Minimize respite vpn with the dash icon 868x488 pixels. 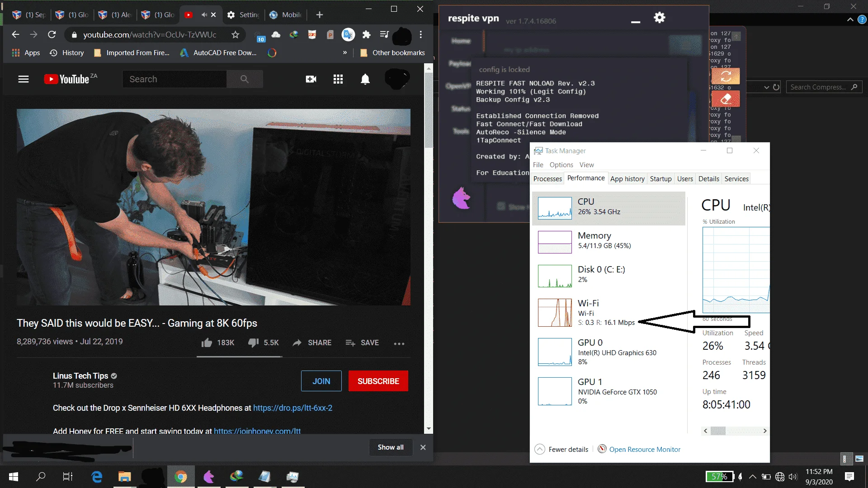pos(636,21)
